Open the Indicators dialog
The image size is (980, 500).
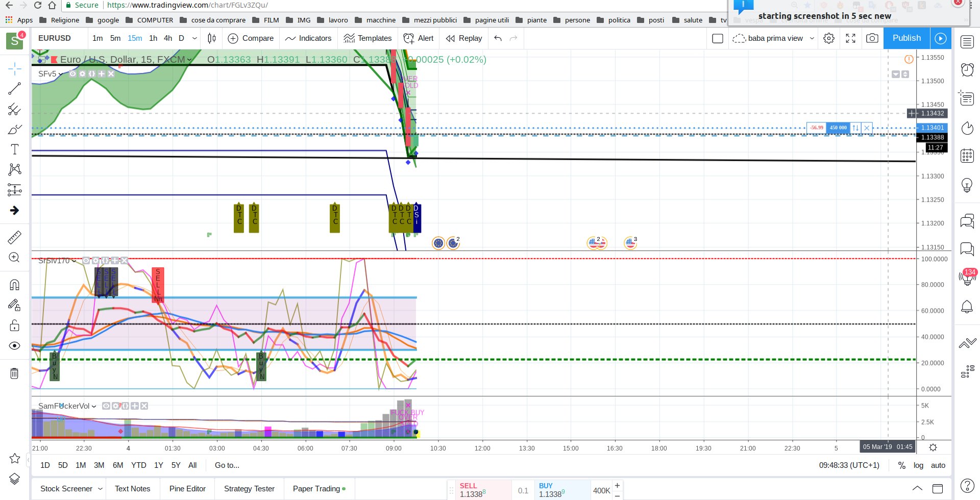coord(308,38)
